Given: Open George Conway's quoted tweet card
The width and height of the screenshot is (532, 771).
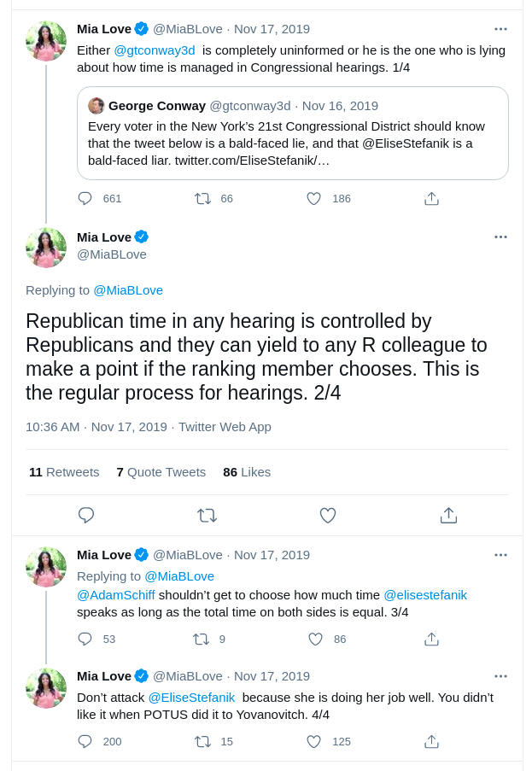Looking at the screenshot, I should [x=293, y=133].
